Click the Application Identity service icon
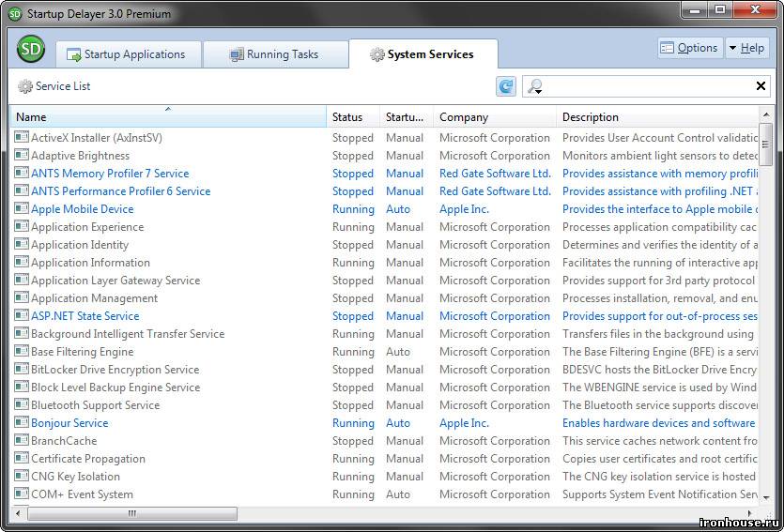Viewport: 784px width, 532px height. tap(22, 244)
